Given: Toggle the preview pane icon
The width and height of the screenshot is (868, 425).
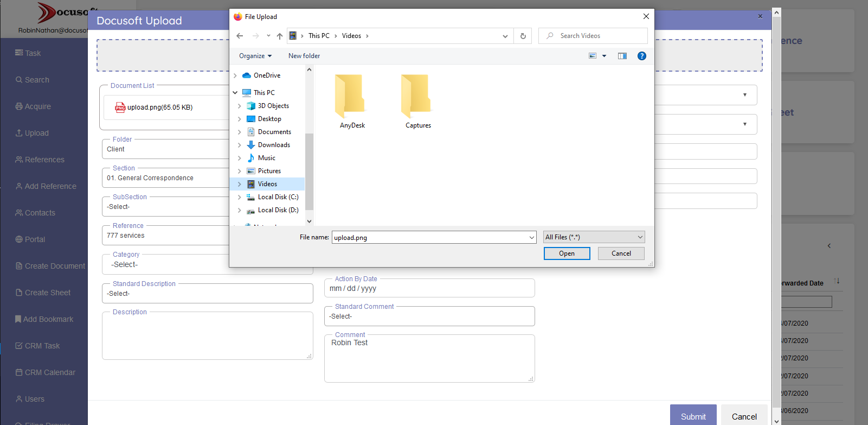Looking at the screenshot, I should [622, 56].
